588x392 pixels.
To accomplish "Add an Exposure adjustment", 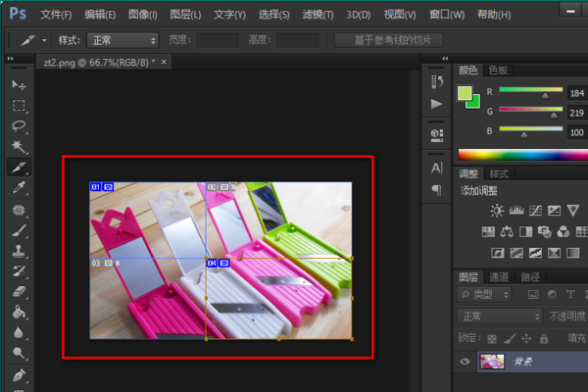I will 554,211.
